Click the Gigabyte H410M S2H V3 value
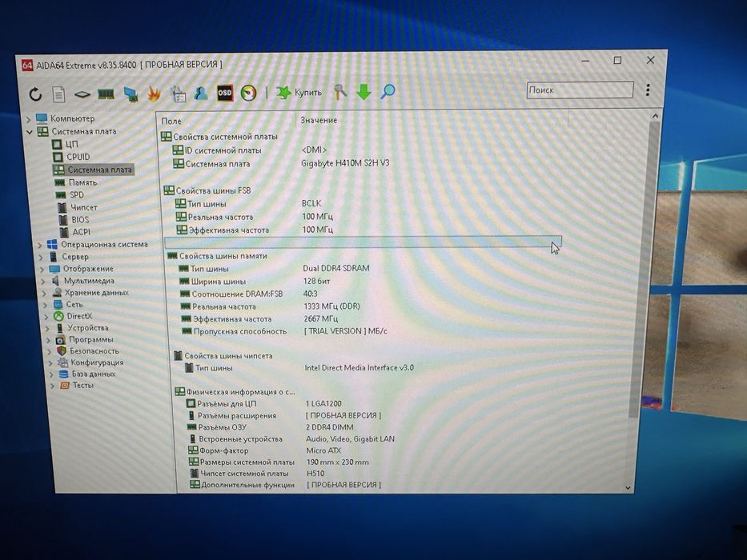Image resolution: width=747 pixels, height=560 pixels. pos(345,163)
